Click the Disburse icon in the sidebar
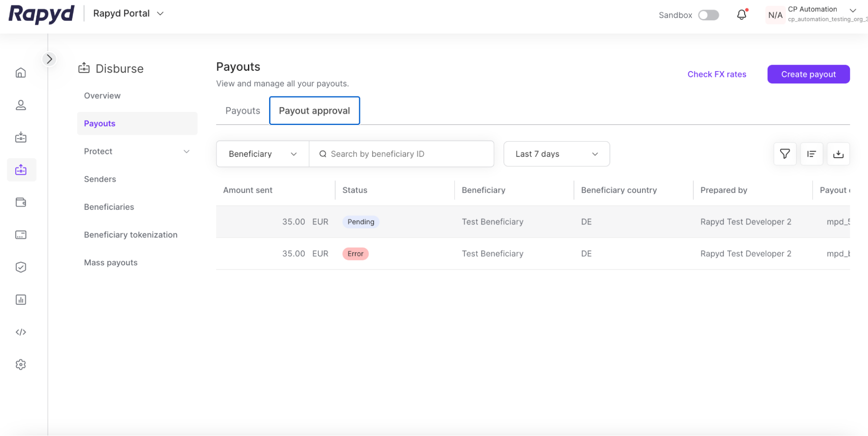This screenshot has height=436, width=868. click(21, 170)
